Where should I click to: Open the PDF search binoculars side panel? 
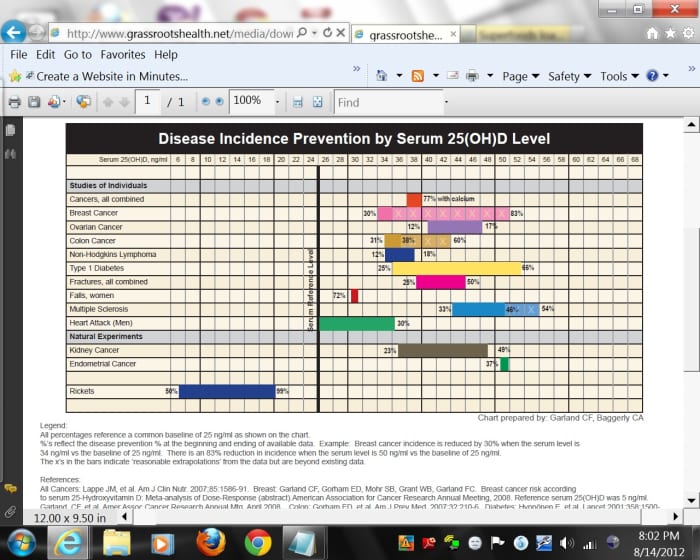pyautogui.click(x=10, y=155)
